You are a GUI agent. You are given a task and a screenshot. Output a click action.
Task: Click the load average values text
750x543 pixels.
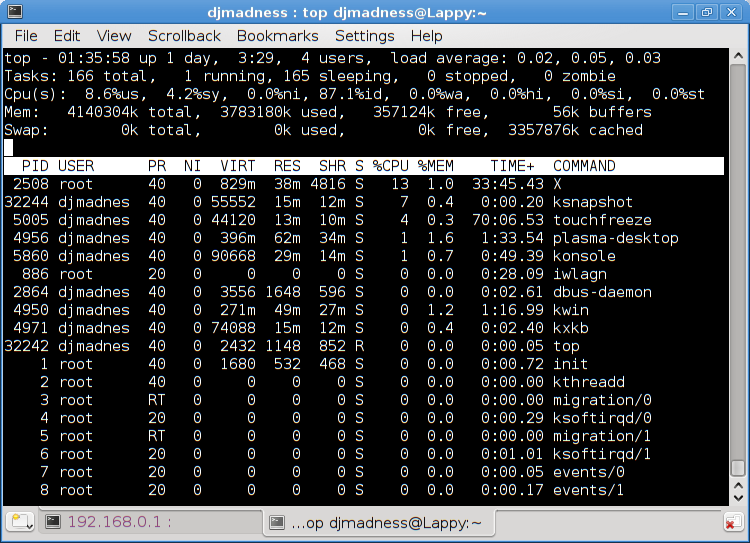[589, 58]
